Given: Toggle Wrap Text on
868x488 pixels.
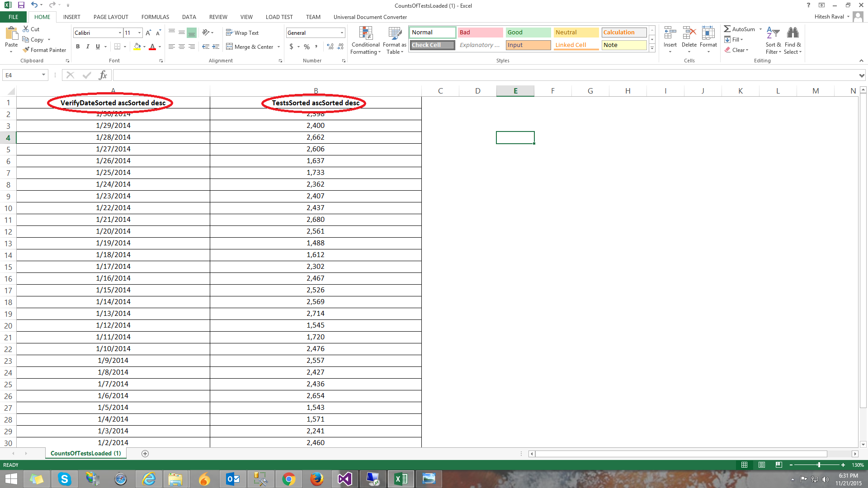Looking at the screenshot, I should (242, 33).
